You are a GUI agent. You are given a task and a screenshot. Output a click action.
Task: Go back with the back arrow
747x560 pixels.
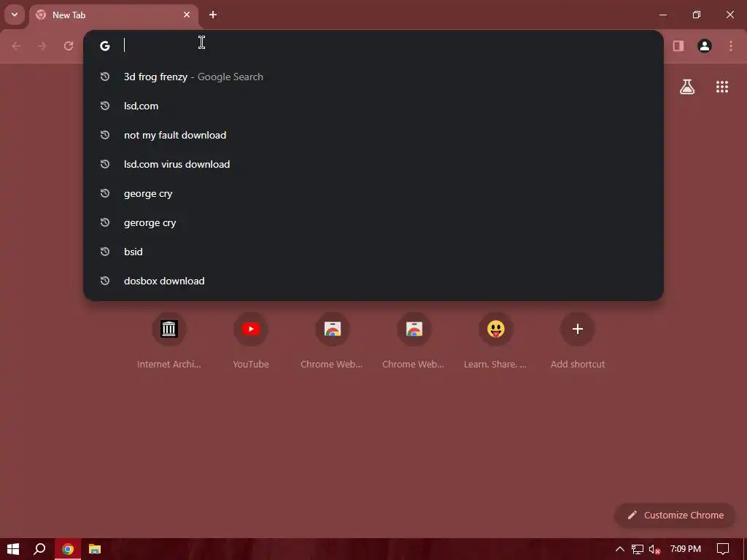click(x=16, y=46)
